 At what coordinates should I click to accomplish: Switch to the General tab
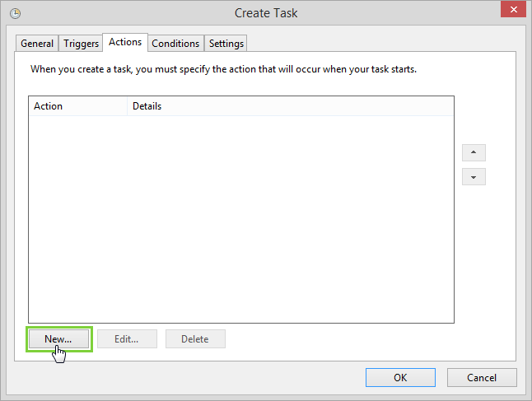pos(37,44)
